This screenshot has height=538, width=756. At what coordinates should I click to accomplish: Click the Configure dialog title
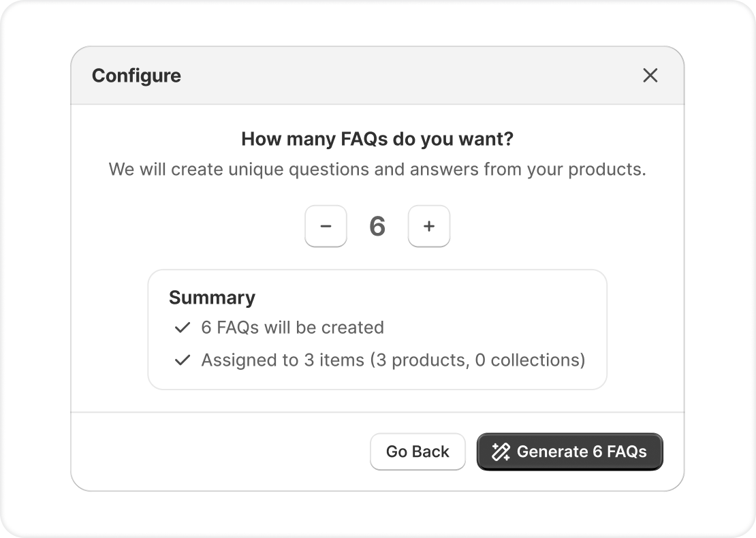pyautogui.click(x=136, y=76)
